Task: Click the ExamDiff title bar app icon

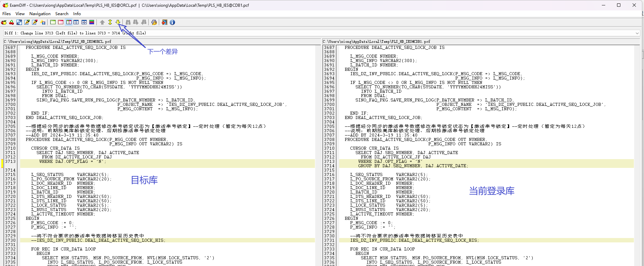Action: (x=5, y=5)
